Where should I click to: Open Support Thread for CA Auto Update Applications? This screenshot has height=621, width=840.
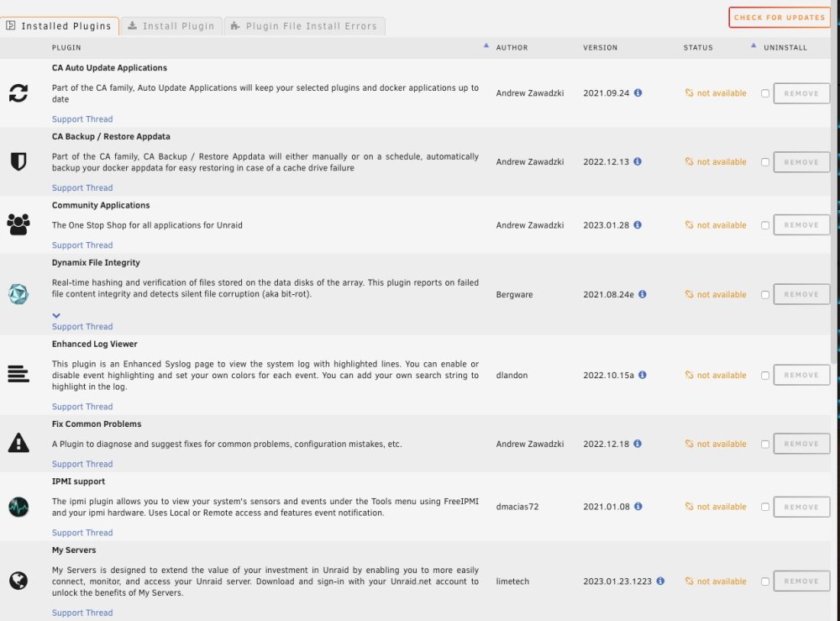tap(82, 119)
